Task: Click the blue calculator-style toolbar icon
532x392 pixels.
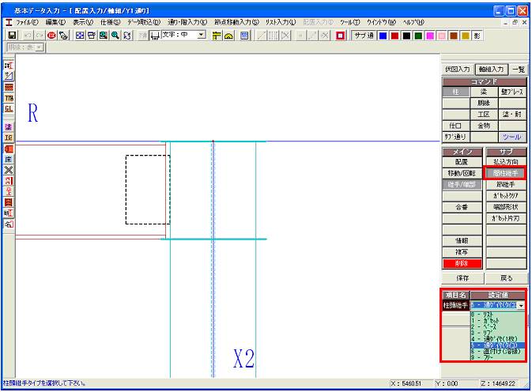Action: [244, 36]
